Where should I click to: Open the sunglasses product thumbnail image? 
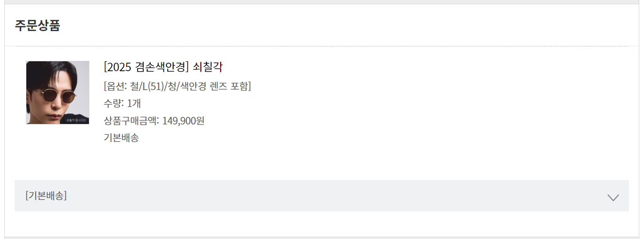pos(57,92)
